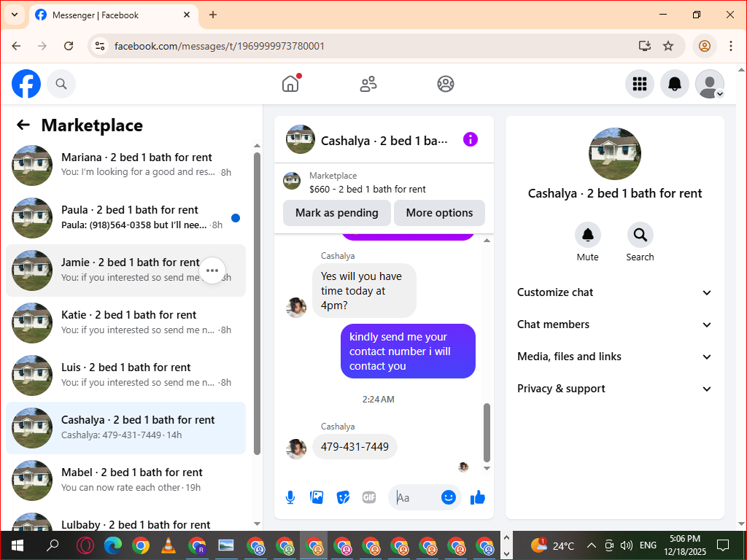Go to the Home feed icon
This screenshot has width=747, height=560.
point(290,84)
